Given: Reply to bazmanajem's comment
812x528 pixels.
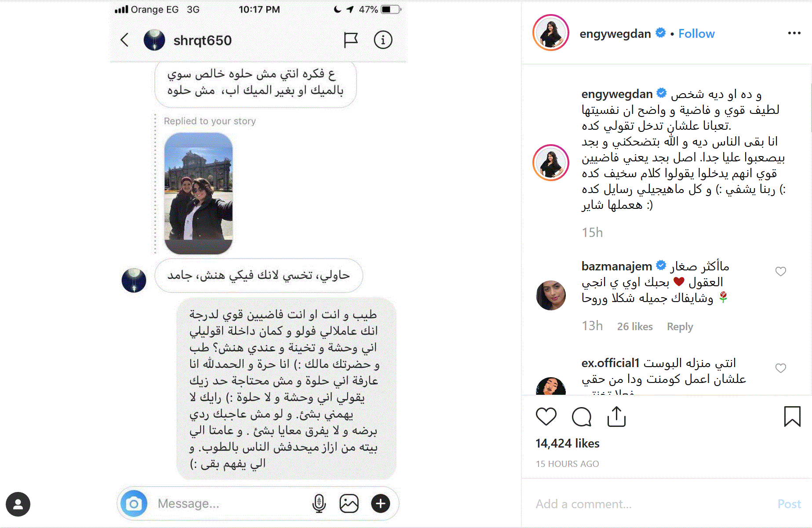Looking at the screenshot, I should [680, 327].
